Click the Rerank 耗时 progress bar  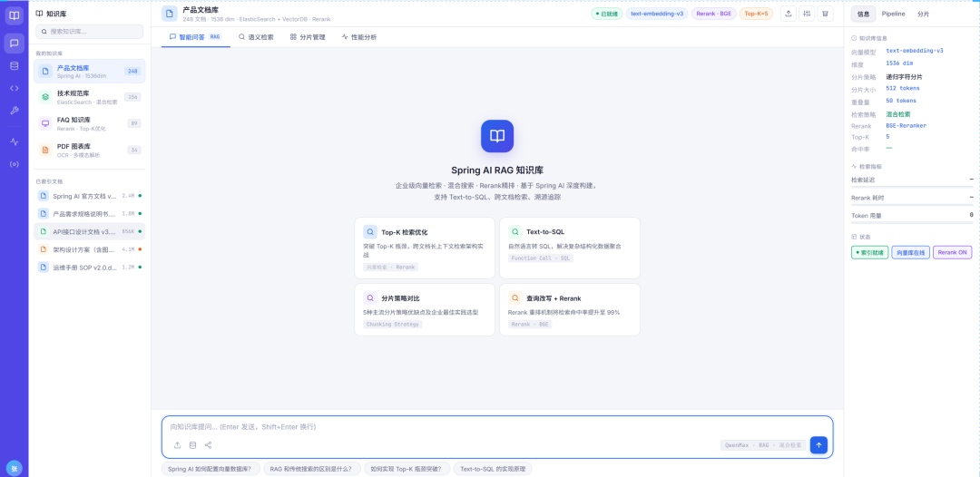[912, 205]
